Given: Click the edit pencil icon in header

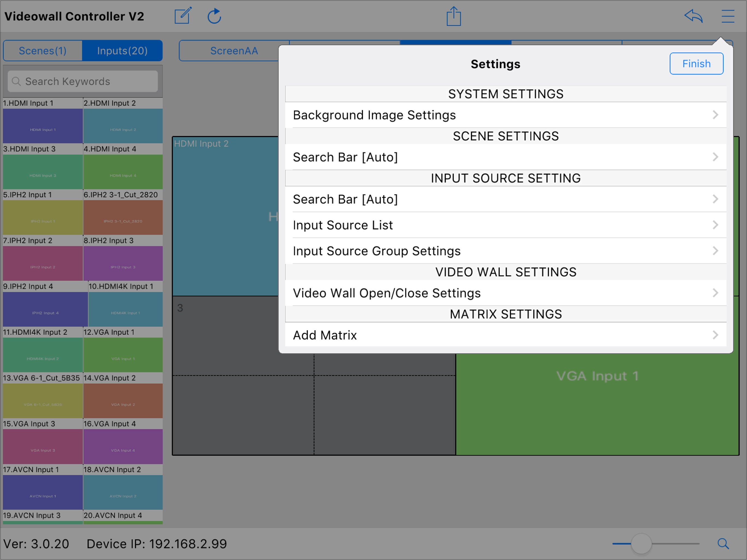Looking at the screenshot, I should (x=183, y=16).
